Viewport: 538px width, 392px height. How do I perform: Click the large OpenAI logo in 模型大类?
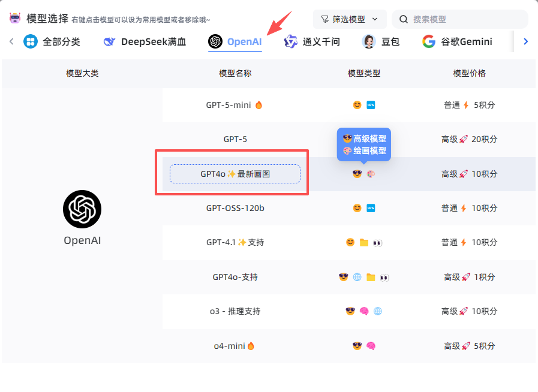point(82,209)
